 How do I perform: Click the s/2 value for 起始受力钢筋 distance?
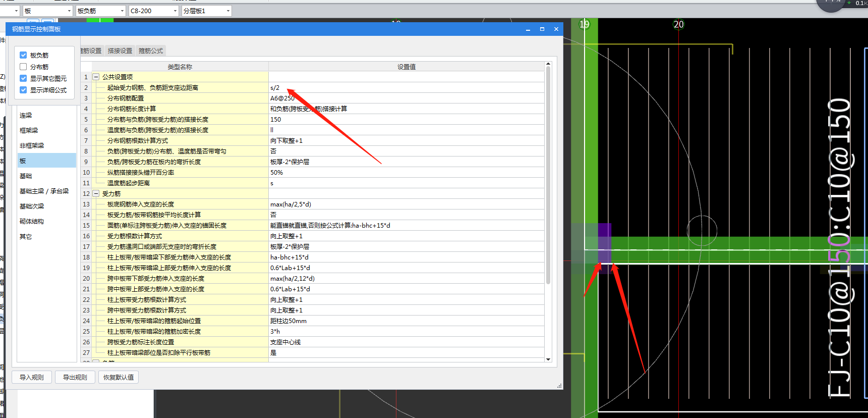[407, 87]
